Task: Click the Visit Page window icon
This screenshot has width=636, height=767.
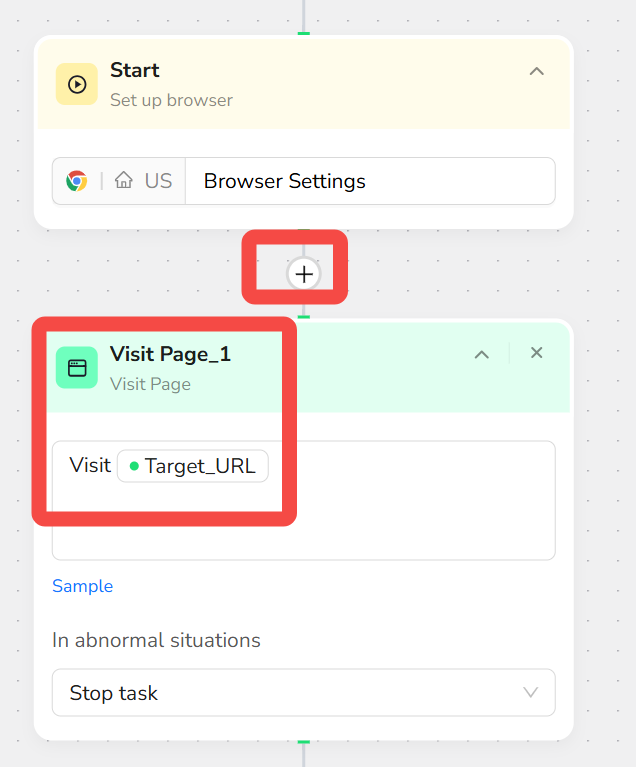Action: click(77, 368)
